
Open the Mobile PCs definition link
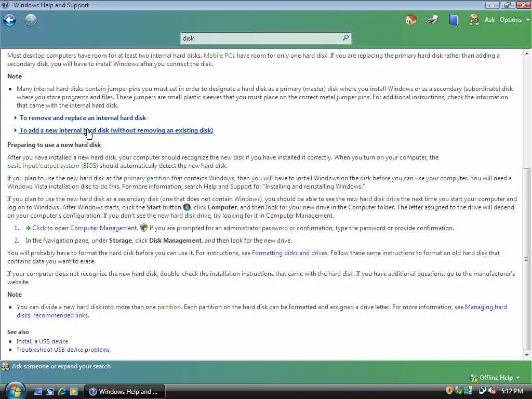pyautogui.click(x=219, y=55)
